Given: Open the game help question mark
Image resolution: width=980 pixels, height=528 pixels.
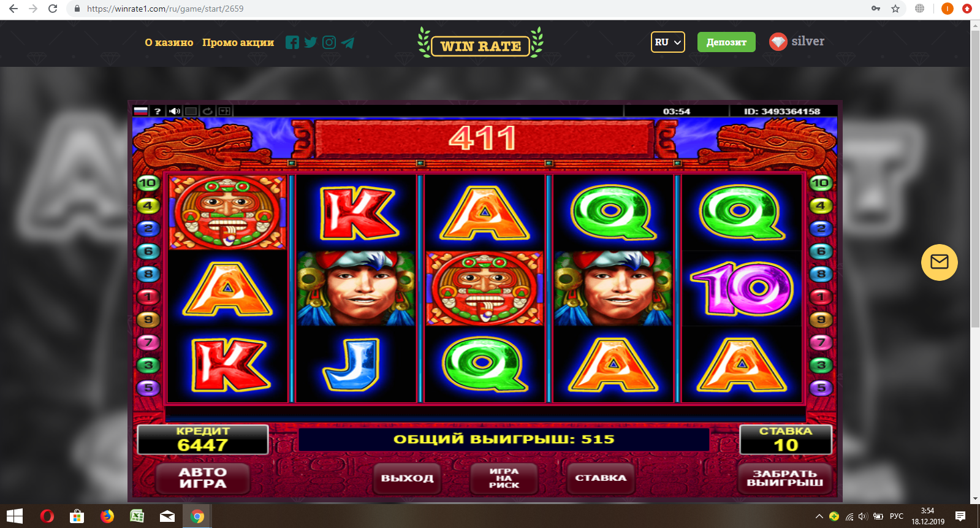Looking at the screenshot, I should [158, 111].
